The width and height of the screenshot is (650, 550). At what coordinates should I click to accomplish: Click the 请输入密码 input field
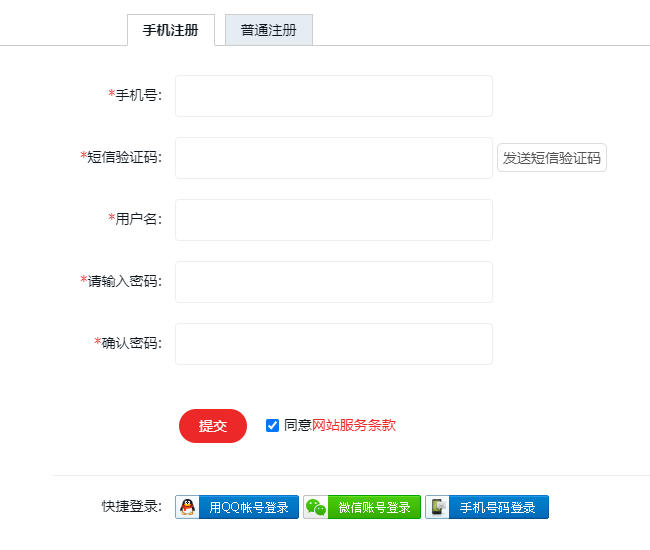pyautogui.click(x=334, y=282)
